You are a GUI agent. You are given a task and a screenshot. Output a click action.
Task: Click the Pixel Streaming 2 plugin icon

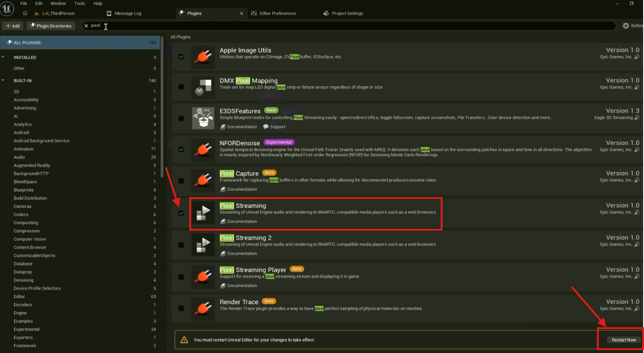pos(203,245)
